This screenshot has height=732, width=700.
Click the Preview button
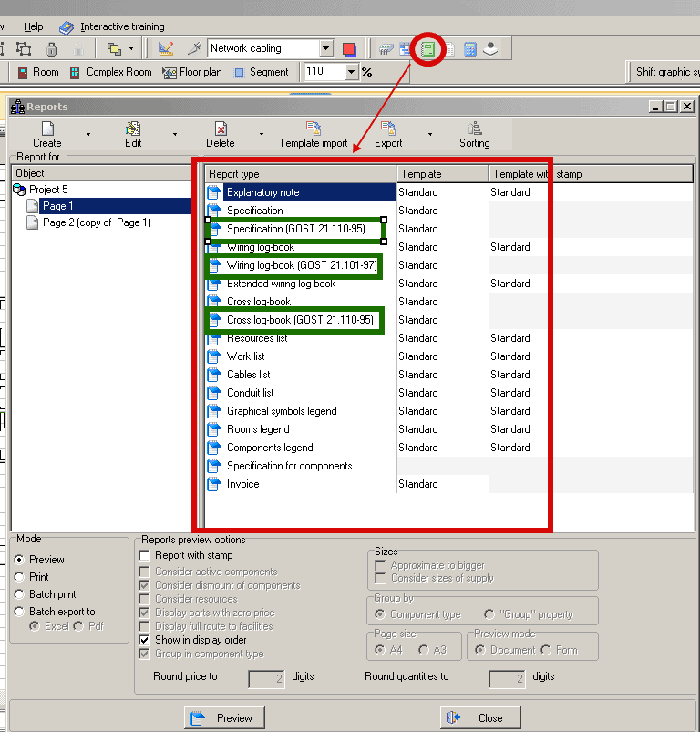click(223, 718)
